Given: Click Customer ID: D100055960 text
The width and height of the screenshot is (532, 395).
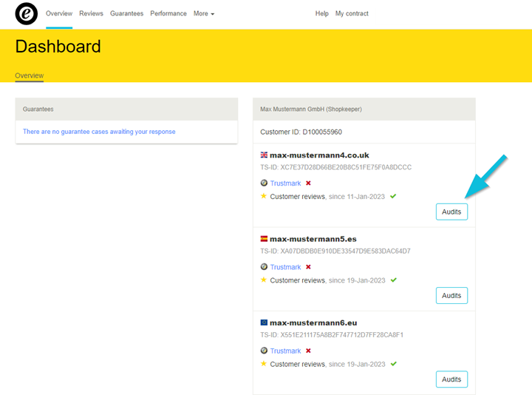Looking at the screenshot, I should coord(301,132).
